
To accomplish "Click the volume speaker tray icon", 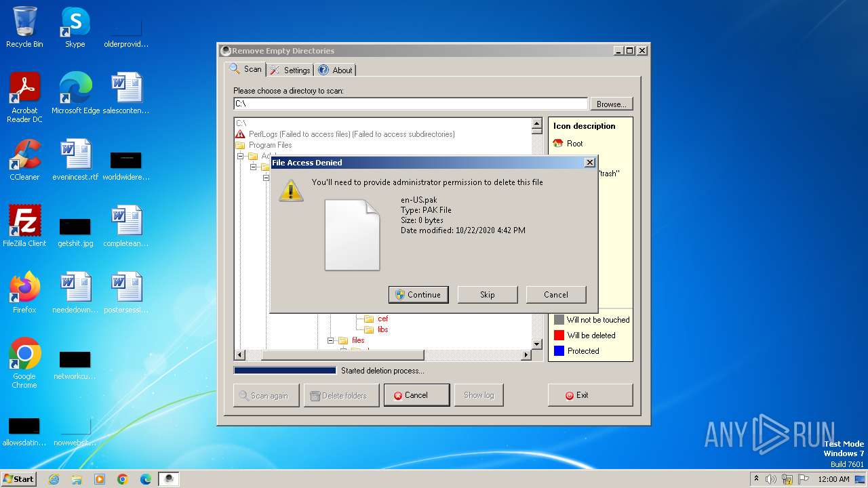I will 771,479.
